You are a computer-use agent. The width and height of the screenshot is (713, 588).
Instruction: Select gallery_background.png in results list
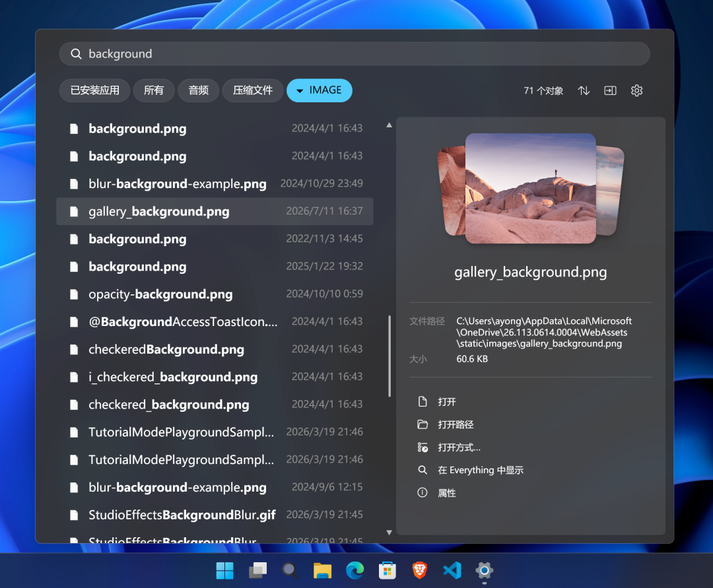[x=215, y=211]
